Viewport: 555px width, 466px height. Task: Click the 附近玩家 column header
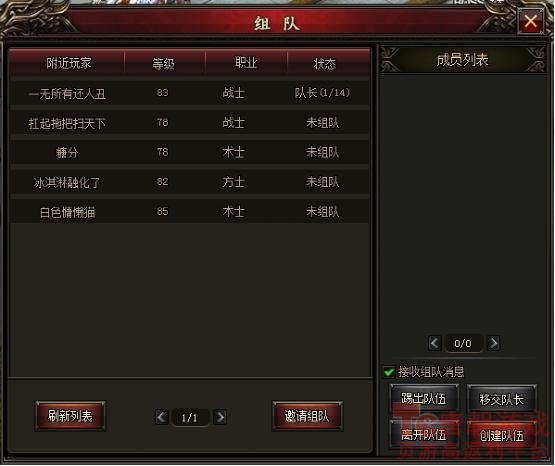pyautogui.click(x=67, y=63)
